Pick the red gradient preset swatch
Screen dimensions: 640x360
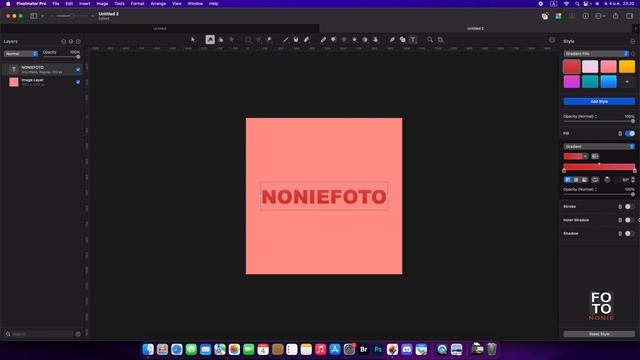pyautogui.click(x=571, y=67)
